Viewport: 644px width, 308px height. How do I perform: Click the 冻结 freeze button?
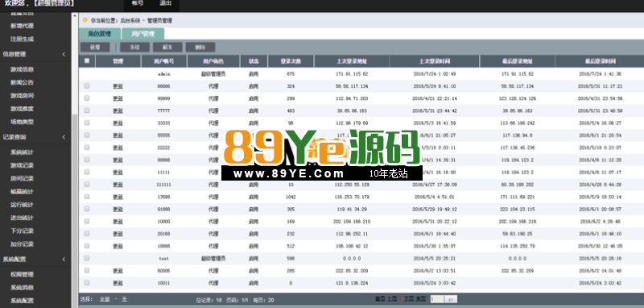134,48
